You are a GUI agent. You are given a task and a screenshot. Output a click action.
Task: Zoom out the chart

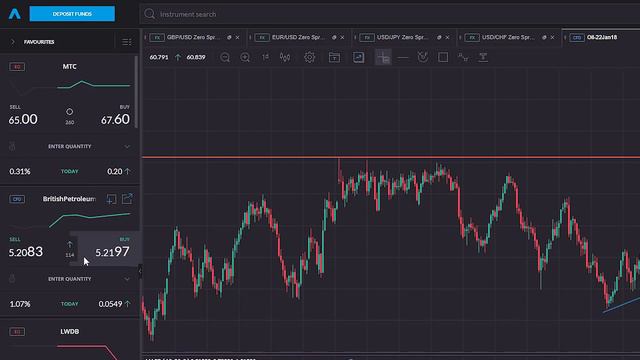(x=224, y=58)
